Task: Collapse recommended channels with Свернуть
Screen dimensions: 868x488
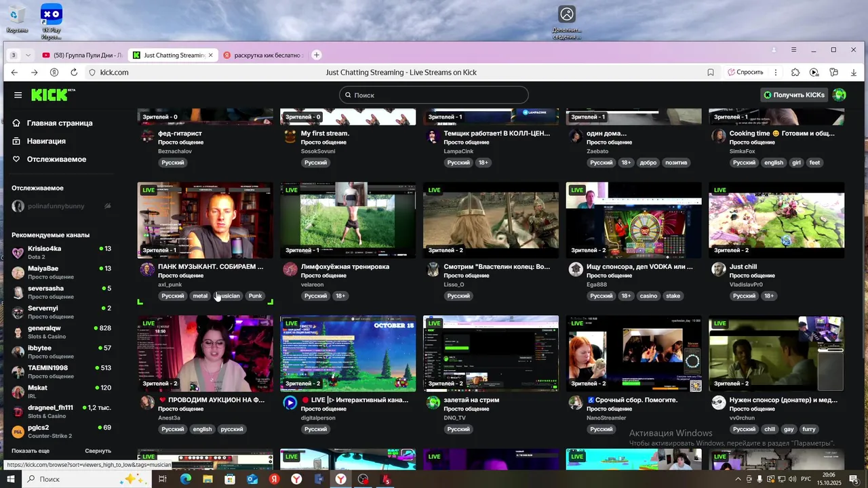Action: (98, 451)
